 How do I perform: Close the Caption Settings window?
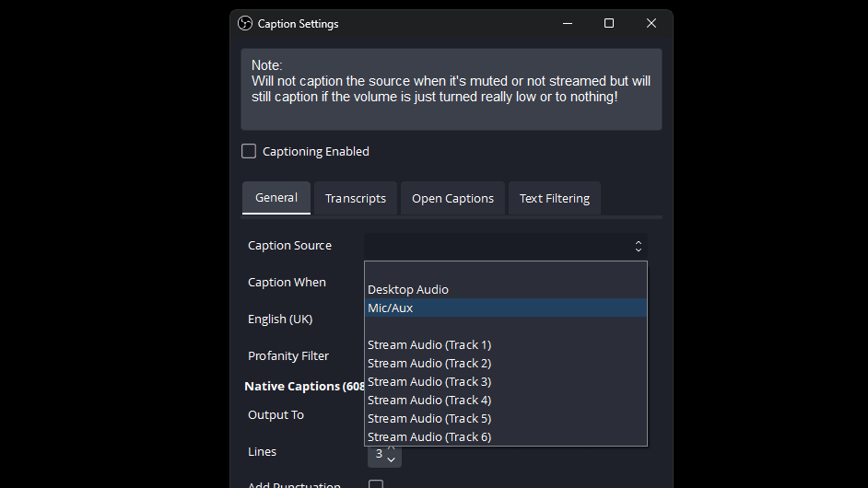pyautogui.click(x=651, y=24)
